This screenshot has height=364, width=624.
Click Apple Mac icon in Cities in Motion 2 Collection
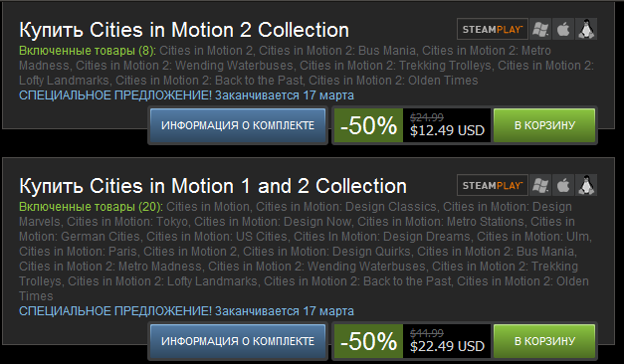(563, 29)
